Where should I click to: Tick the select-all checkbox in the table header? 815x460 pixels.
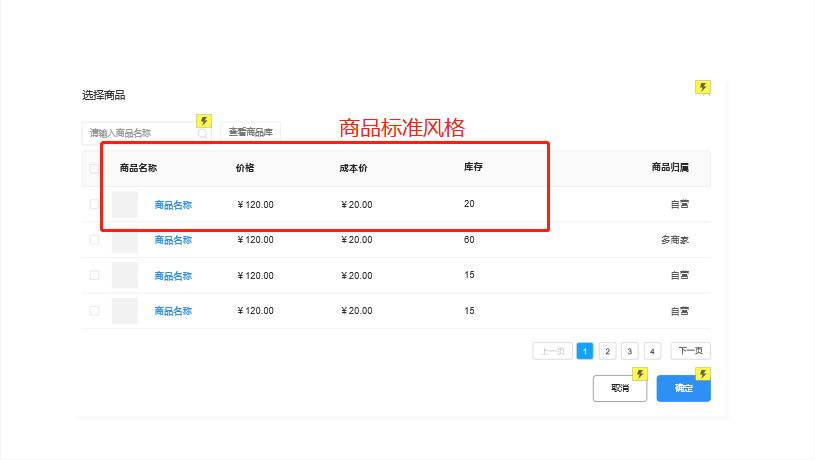[x=94, y=168]
